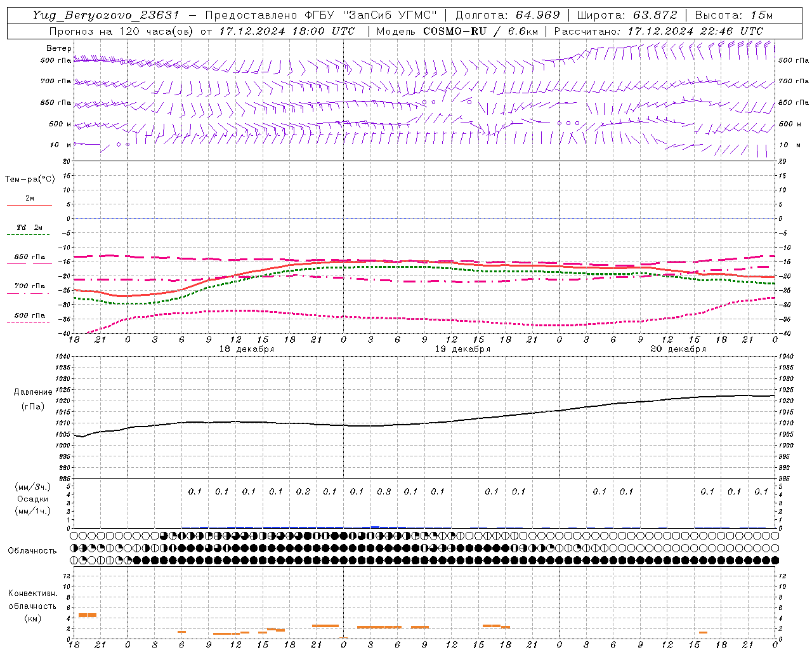This screenshot has width=812, height=650.
Task: Click the '0.2' precipitation value
Action: (x=303, y=492)
